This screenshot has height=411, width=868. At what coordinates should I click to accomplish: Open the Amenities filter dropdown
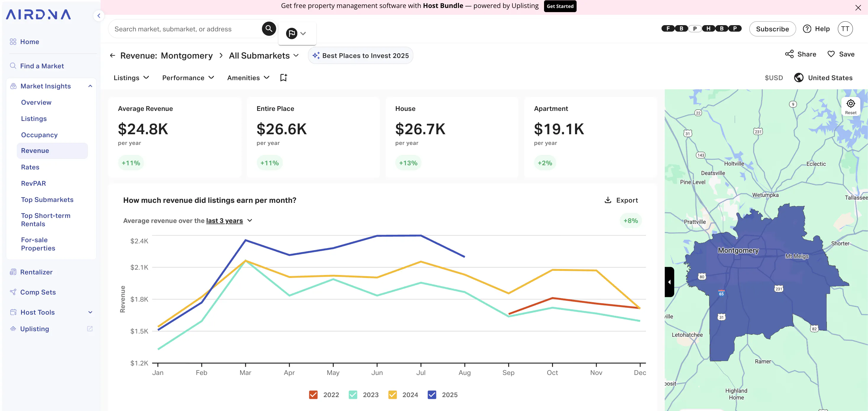(x=248, y=78)
